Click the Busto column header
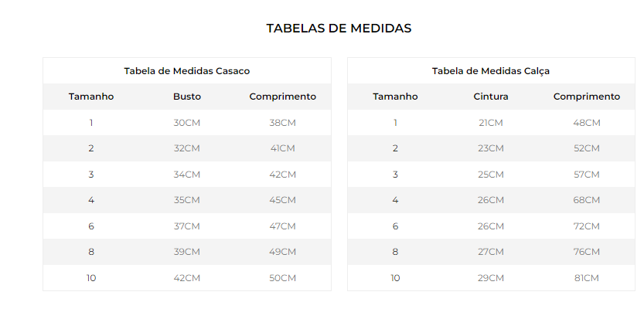This screenshot has width=644, height=319. [x=187, y=97]
